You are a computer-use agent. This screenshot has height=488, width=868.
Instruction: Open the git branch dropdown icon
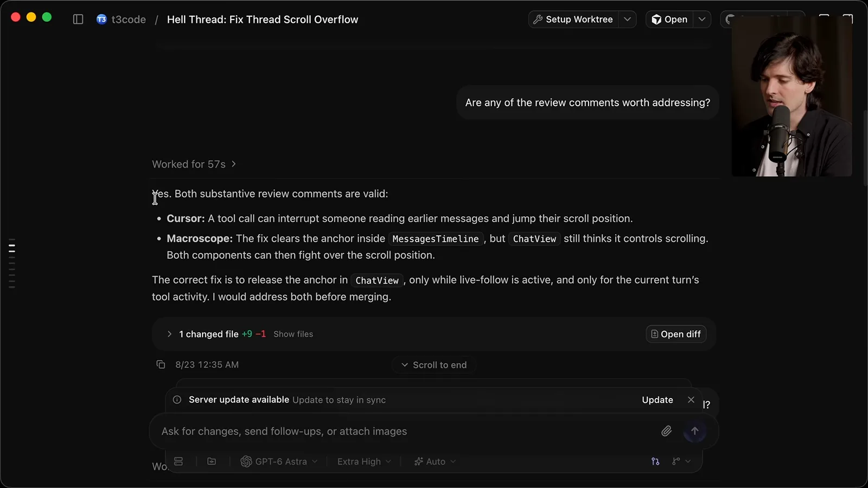[681, 461]
